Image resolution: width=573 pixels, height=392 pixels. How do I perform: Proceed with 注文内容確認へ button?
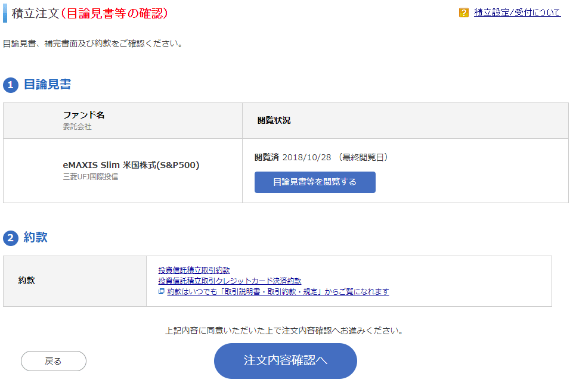tap(286, 360)
